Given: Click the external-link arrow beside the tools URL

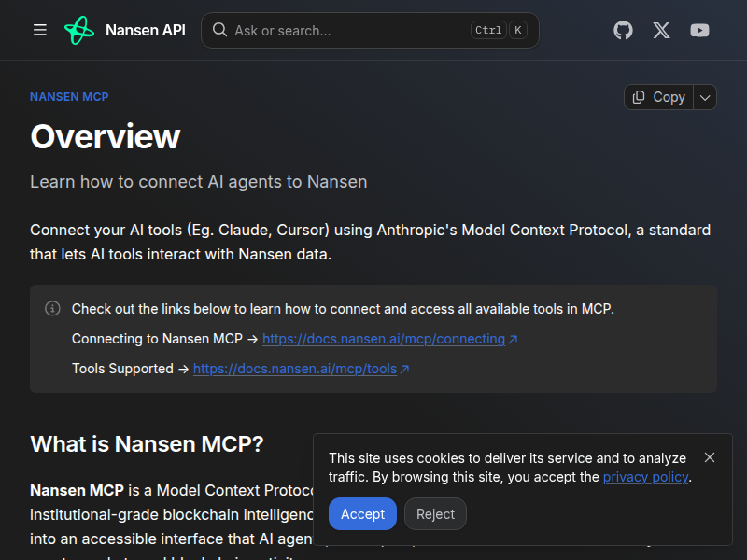Looking at the screenshot, I should pyautogui.click(x=405, y=369).
